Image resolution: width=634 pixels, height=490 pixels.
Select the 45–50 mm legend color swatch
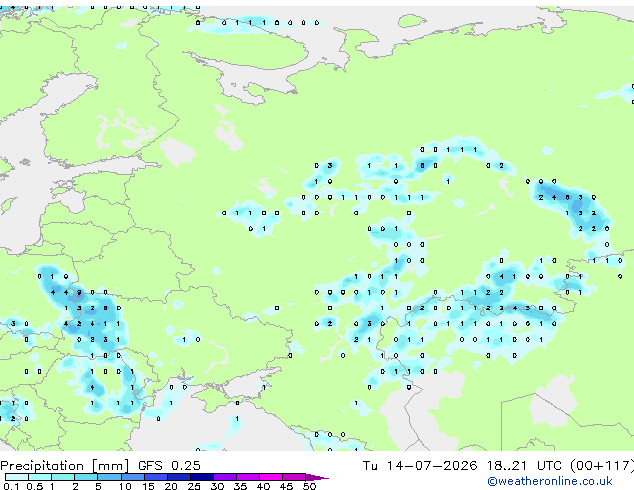pos(294,477)
